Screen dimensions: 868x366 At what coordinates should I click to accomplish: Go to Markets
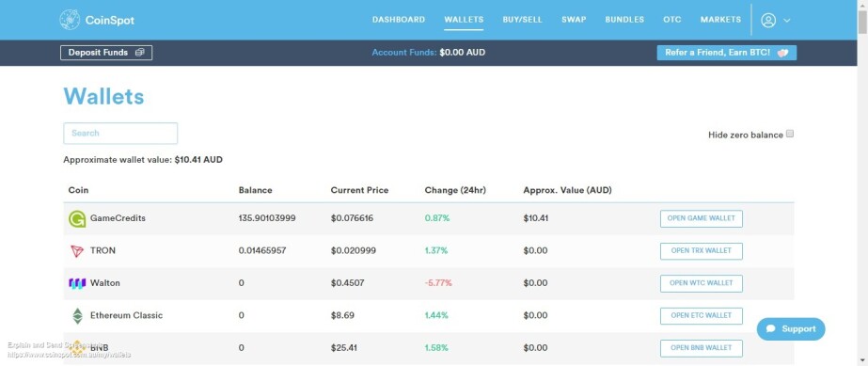click(720, 20)
